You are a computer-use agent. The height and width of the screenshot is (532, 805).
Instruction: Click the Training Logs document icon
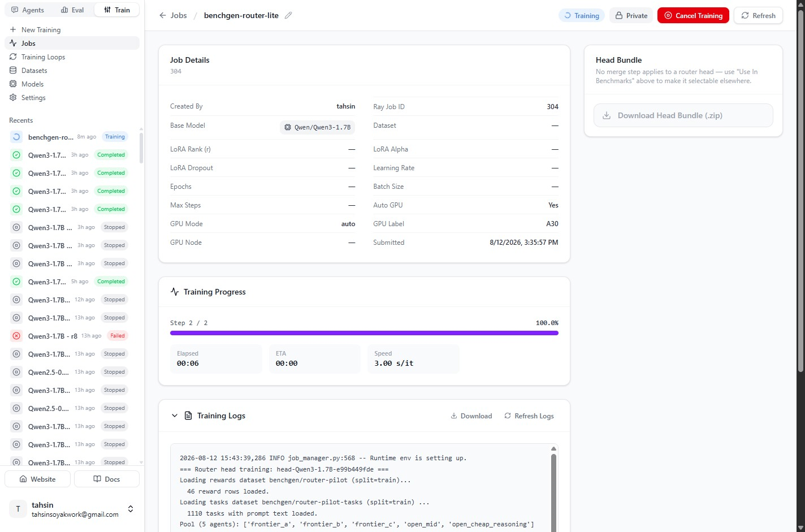[189, 416]
